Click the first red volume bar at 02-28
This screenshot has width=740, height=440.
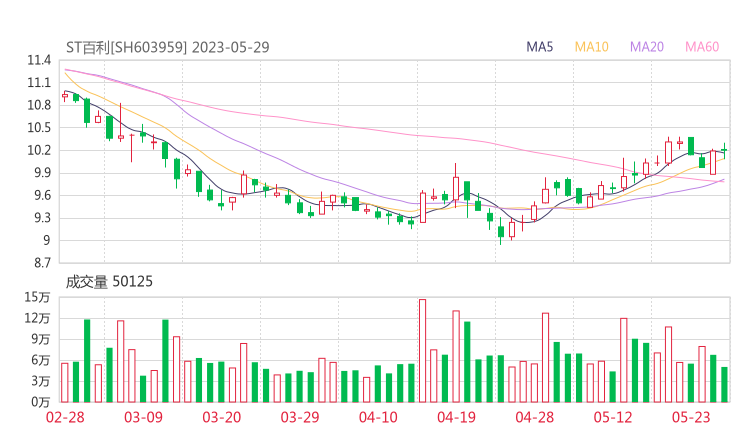65,383
